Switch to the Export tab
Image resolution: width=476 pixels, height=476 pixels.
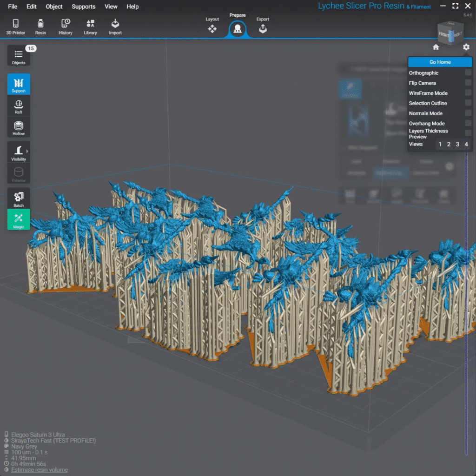pyautogui.click(x=263, y=26)
